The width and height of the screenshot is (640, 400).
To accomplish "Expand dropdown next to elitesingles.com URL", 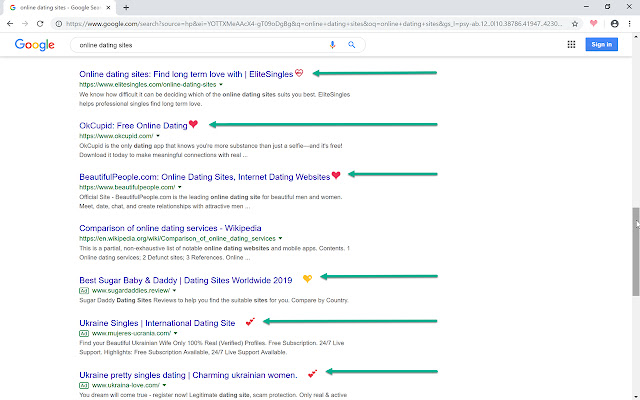I will tap(221, 84).
